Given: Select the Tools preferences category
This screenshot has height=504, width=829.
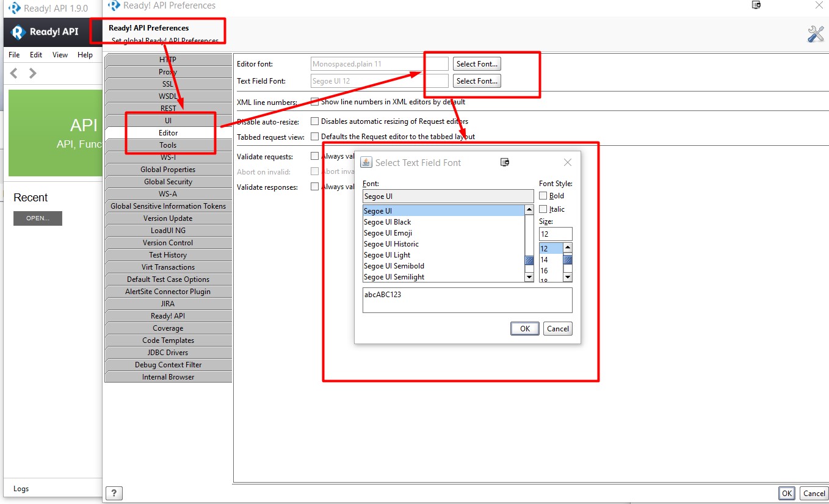Looking at the screenshot, I should click(x=168, y=145).
